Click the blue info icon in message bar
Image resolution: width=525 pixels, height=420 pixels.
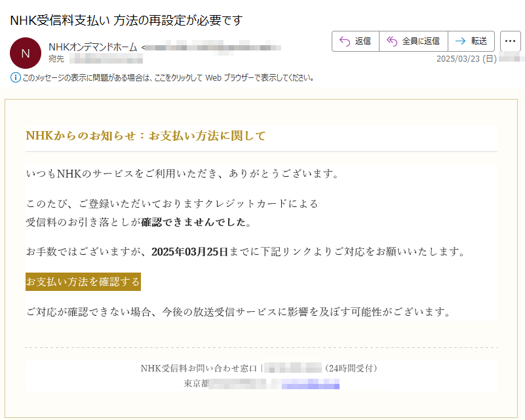pyautogui.click(x=15, y=77)
